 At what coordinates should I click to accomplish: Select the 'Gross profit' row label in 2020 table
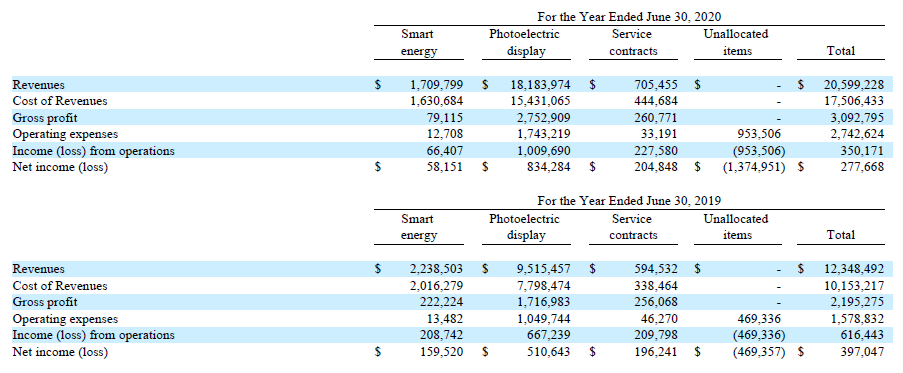[45, 119]
